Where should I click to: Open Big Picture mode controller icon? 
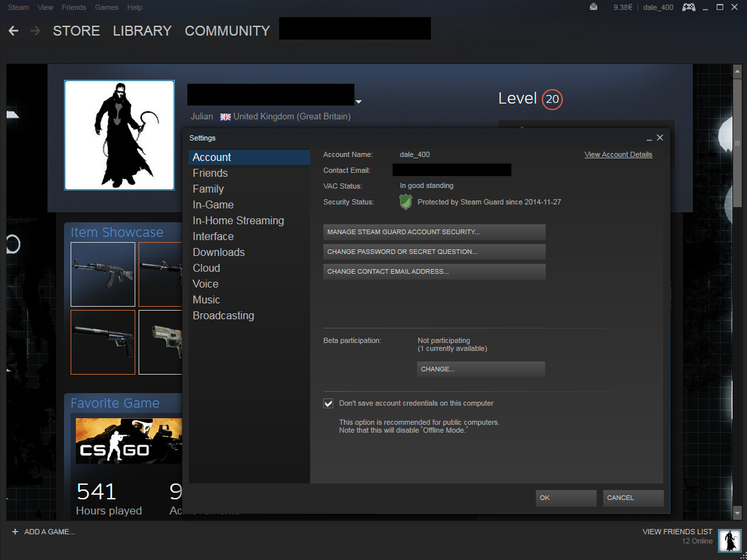688,7
